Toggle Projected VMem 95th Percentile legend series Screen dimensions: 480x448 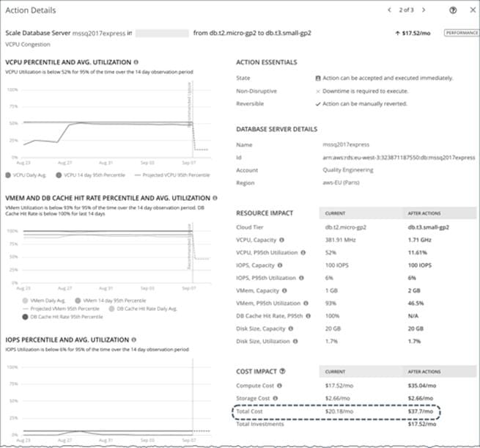coord(61,309)
